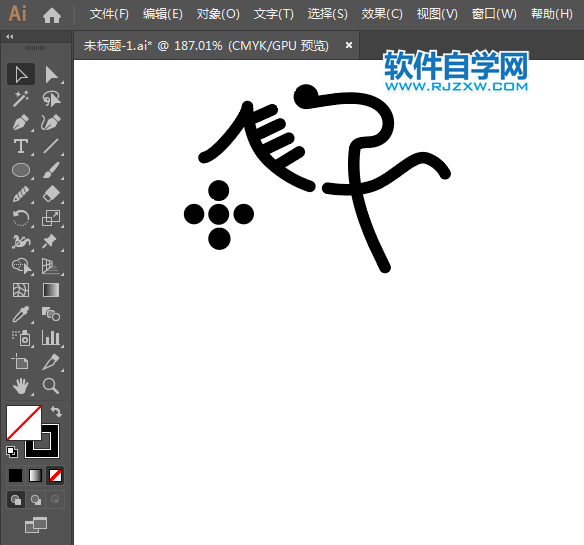This screenshot has height=545, width=584.
Task: Choose the Magic Wand tool
Action: click(x=21, y=98)
